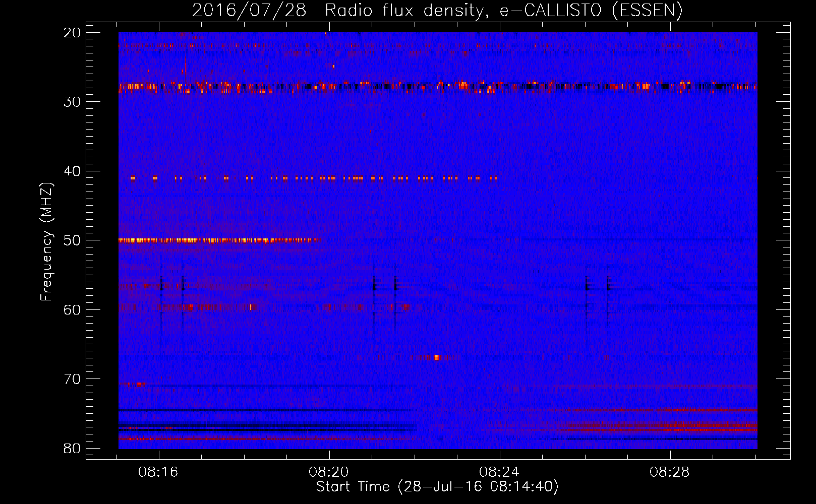Click the noisy 28 MHz interference band

438,86
